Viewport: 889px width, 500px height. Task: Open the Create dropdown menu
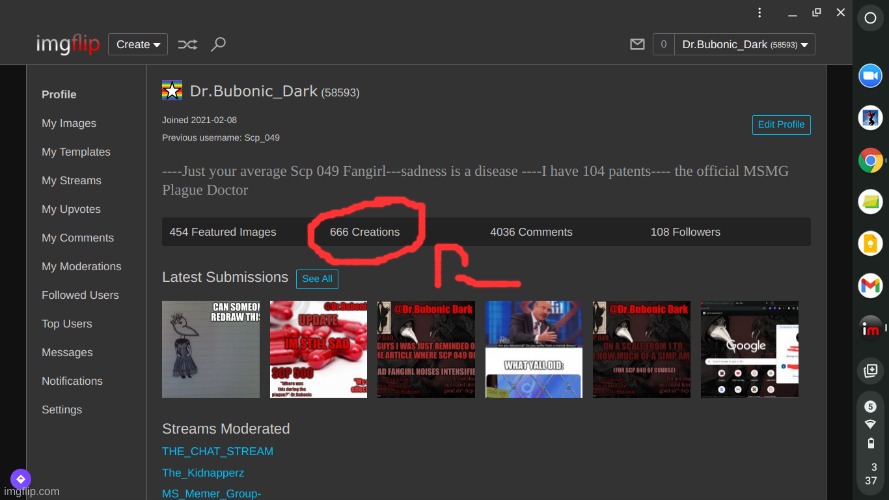138,44
